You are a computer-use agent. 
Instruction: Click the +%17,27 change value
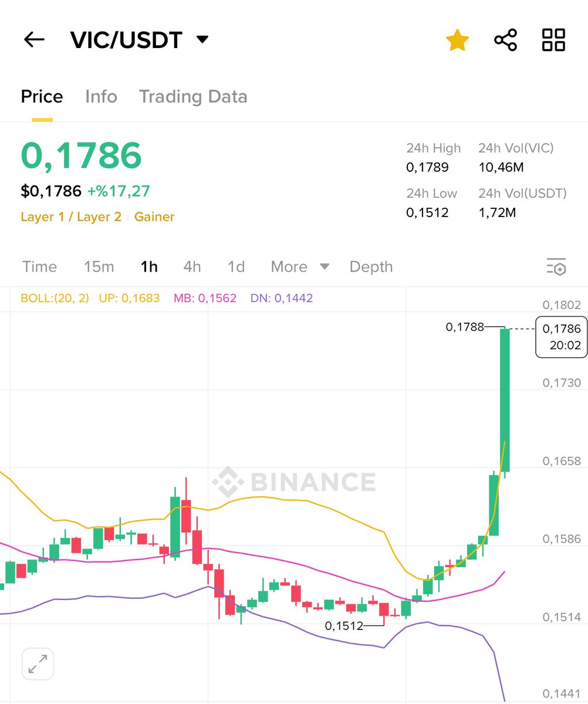click(119, 191)
